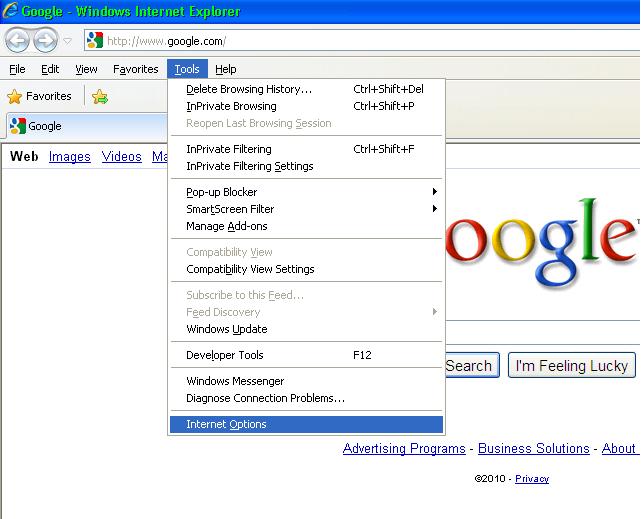The image size is (641, 519).
Task: Choose Delete Browsing History from Tools menu
Action: [306, 89]
